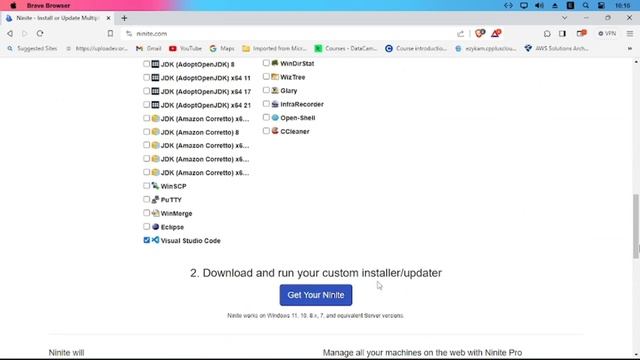The width and height of the screenshot is (640, 360).
Task: Open the Suggested Sites bookmark
Action: click(32, 48)
